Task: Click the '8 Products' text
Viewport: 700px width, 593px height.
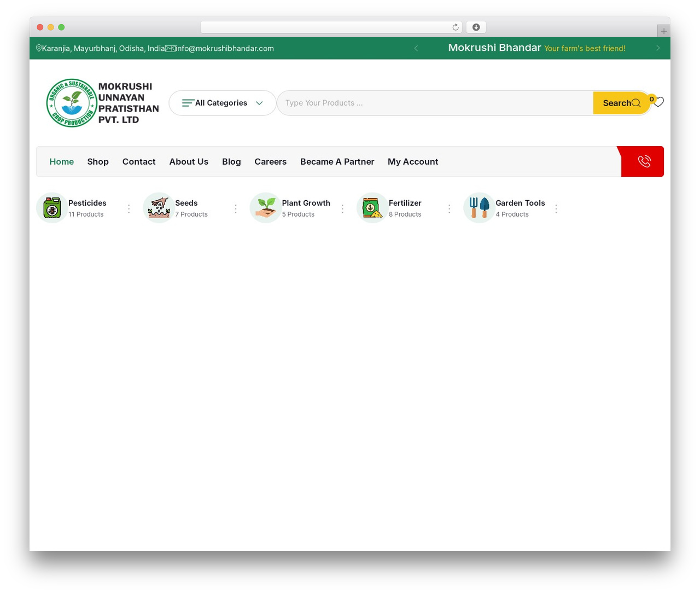Action: [x=405, y=214]
